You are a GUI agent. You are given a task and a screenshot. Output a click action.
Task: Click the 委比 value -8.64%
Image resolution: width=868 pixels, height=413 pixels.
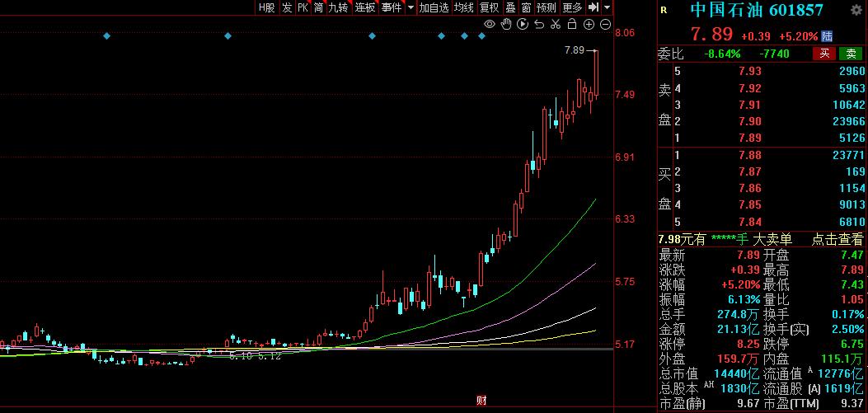point(722,54)
